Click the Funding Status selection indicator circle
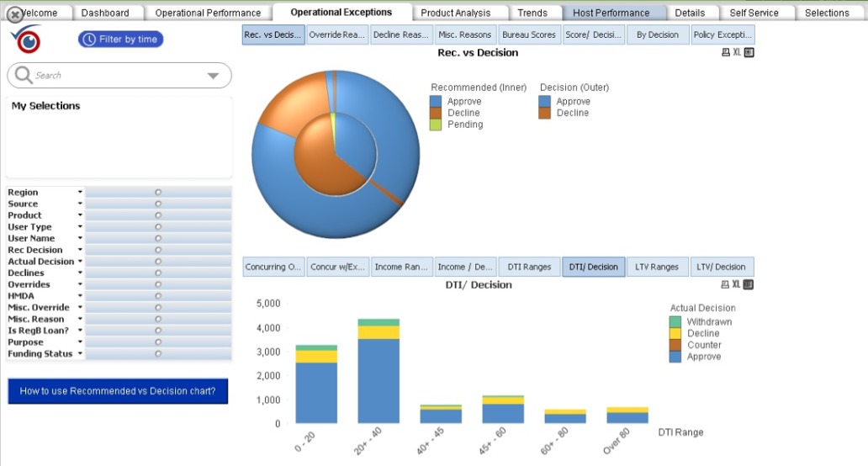This screenshot has height=466, width=868. (x=158, y=354)
